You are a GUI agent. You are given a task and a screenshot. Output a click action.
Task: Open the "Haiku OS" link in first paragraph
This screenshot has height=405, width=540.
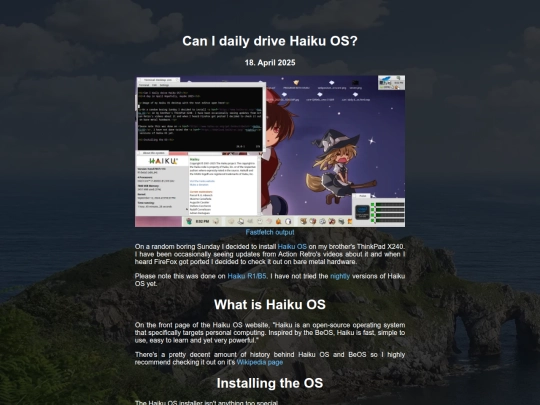[292, 247]
